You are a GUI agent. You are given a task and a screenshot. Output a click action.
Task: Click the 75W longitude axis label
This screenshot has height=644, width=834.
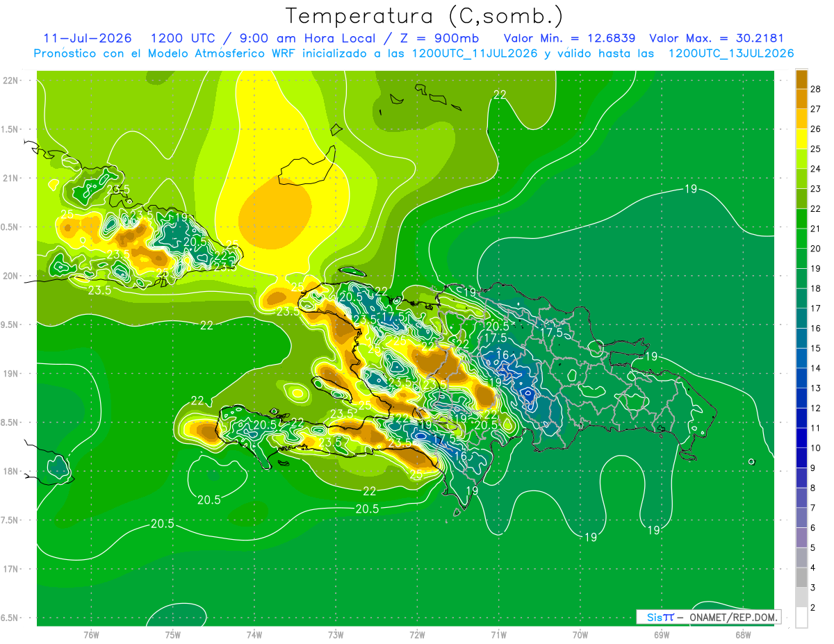173,635
